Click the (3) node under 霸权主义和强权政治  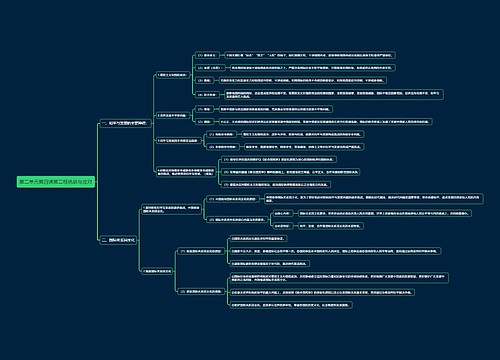pyautogui.click(x=204, y=80)
